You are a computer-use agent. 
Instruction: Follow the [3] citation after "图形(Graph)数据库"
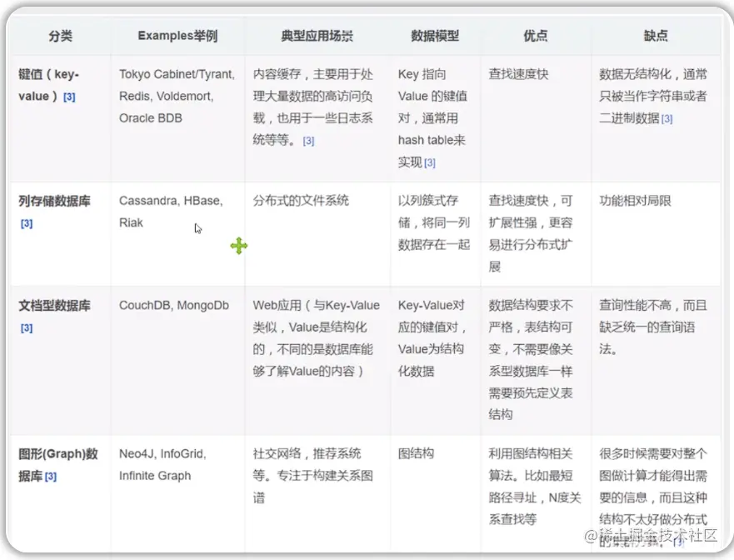point(51,477)
